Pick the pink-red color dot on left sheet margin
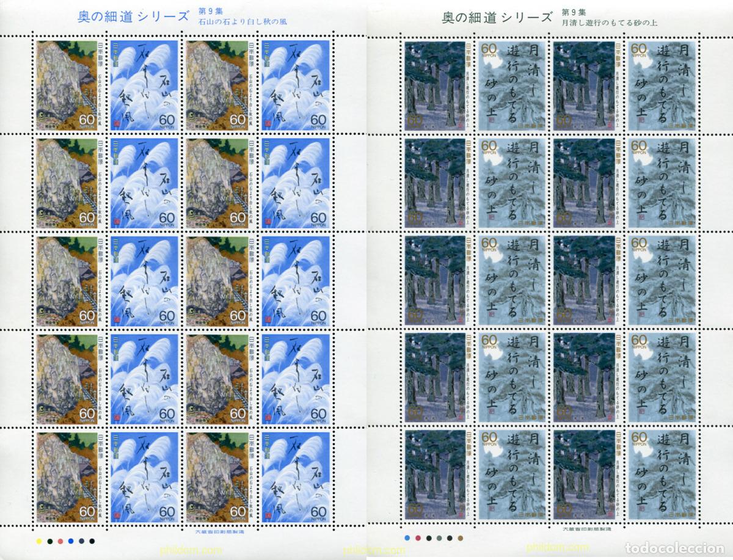This screenshot has height=560, width=733. point(60,541)
